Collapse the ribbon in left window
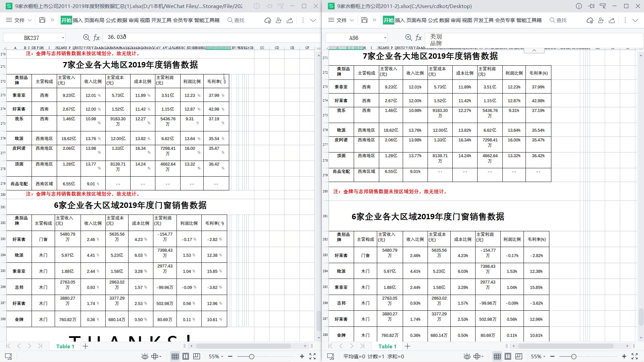This screenshot has width=644, height=362. pos(313,20)
